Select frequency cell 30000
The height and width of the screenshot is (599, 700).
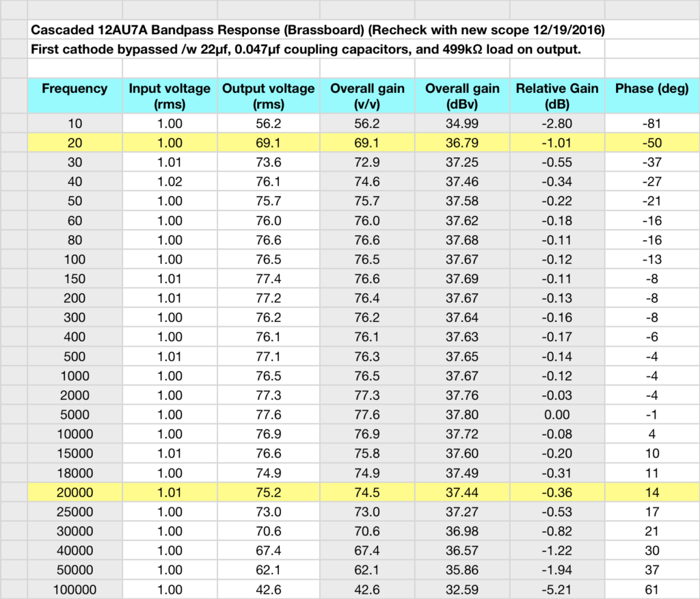click(x=75, y=531)
